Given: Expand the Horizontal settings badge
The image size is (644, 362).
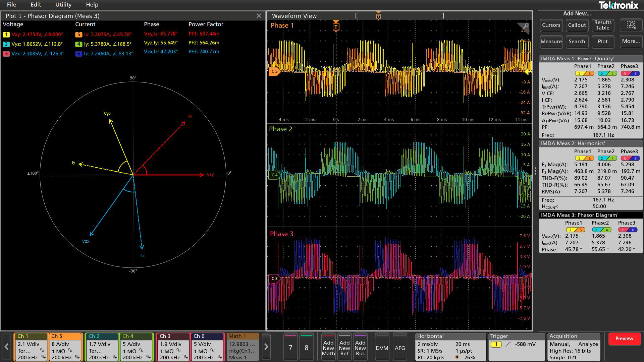Looking at the screenshot, I should click(450, 347).
